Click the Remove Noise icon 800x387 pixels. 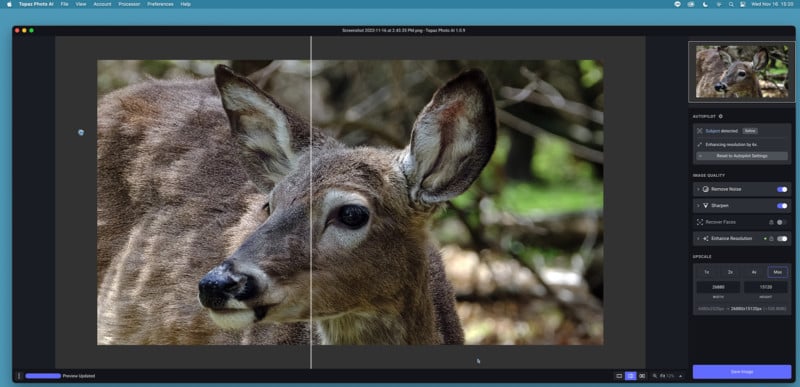pyautogui.click(x=706, y=189)
